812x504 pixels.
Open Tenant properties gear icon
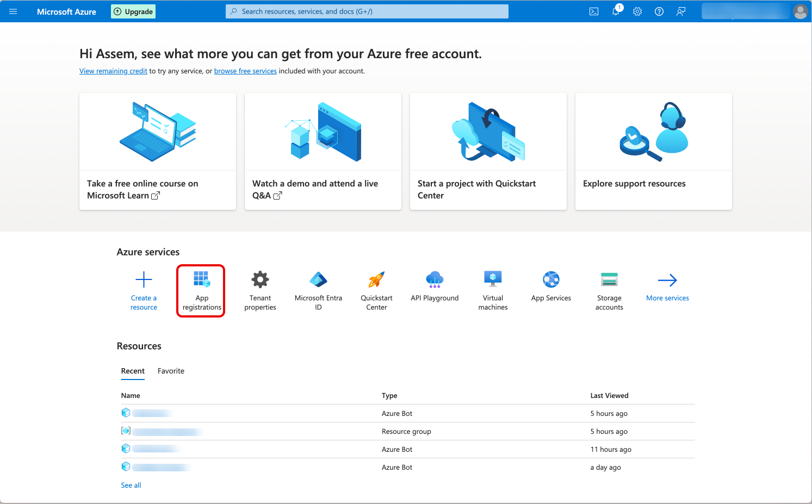point(260,279)
